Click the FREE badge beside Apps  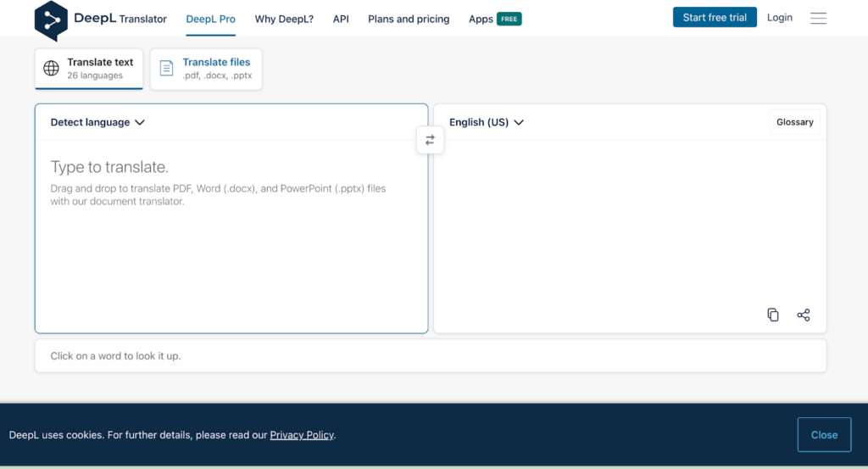pyautogui.click(x=509, y=19)
